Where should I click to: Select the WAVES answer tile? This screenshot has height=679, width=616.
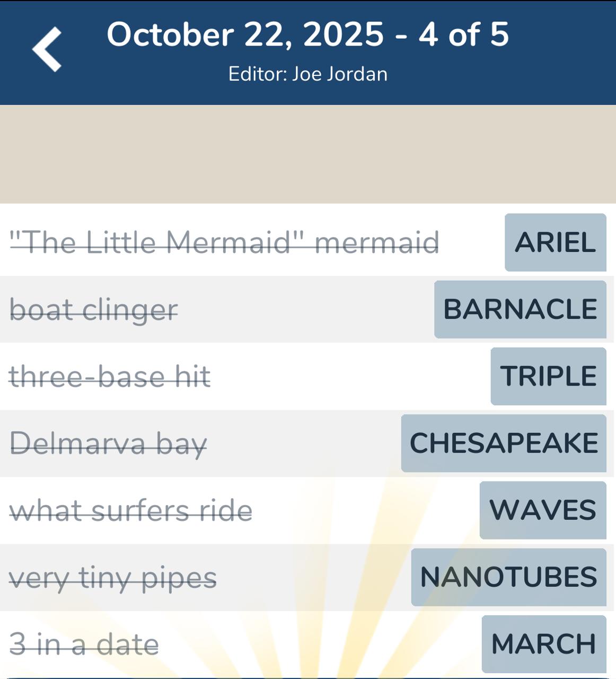[543, 510]
